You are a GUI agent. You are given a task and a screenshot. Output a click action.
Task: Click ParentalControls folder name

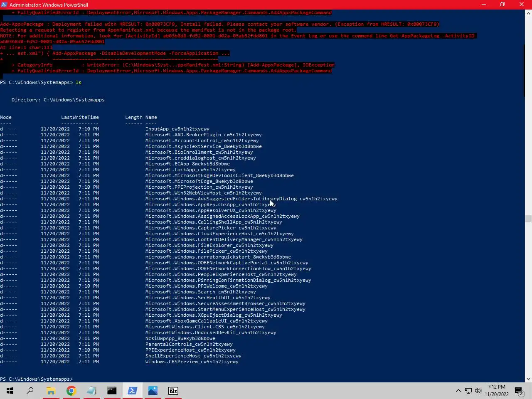tap(189, 344)
